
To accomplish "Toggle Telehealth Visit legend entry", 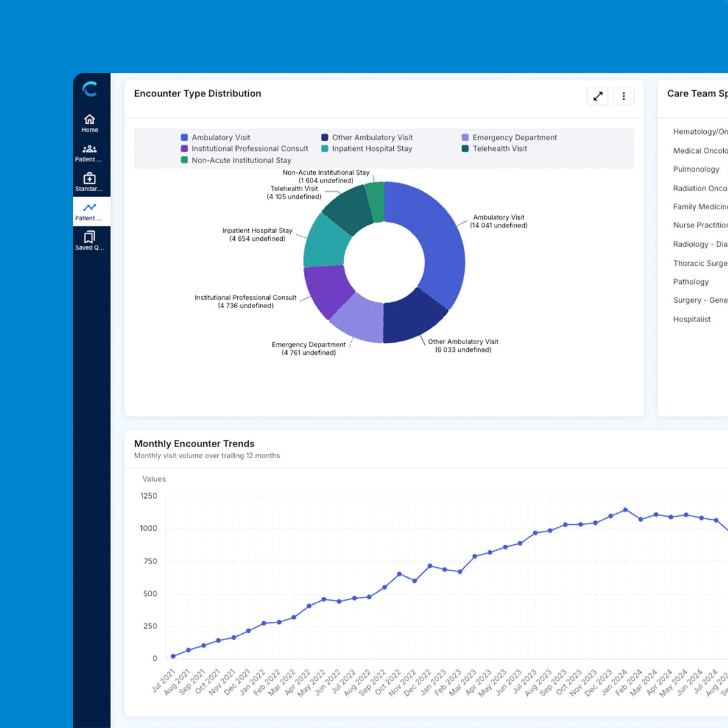I will pyautogui.click(x=494, y=149).
